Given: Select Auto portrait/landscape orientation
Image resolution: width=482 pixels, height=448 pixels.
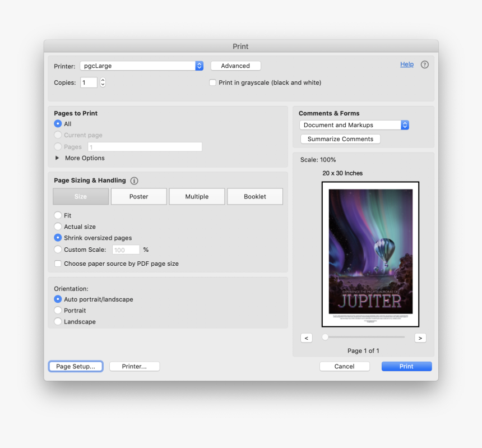Looking at the screenshot, I should (58, 299).
